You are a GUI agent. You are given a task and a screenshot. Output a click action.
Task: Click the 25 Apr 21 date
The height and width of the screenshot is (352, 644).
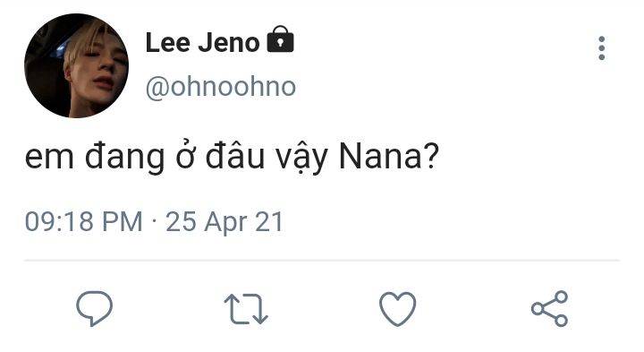click(x=225, y=222)
